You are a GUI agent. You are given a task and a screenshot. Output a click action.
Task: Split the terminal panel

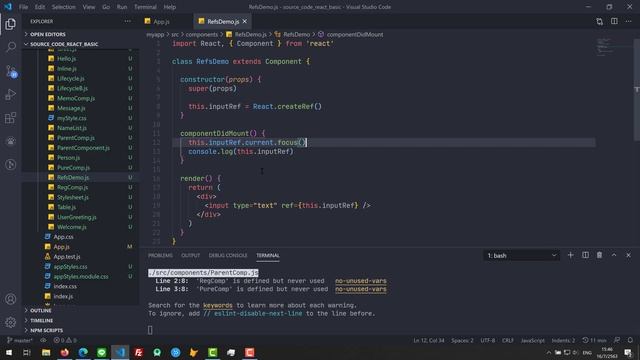(x=585, y=255)
